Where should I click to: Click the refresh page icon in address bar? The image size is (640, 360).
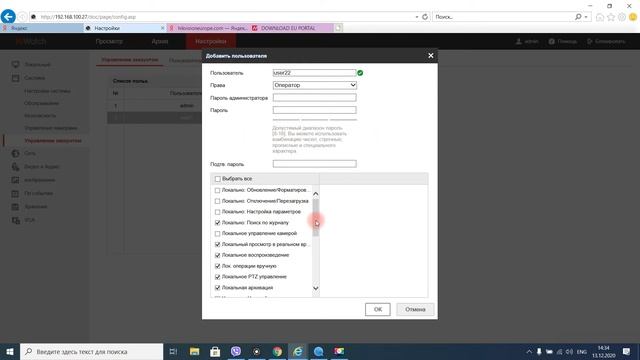pos(425,17)
